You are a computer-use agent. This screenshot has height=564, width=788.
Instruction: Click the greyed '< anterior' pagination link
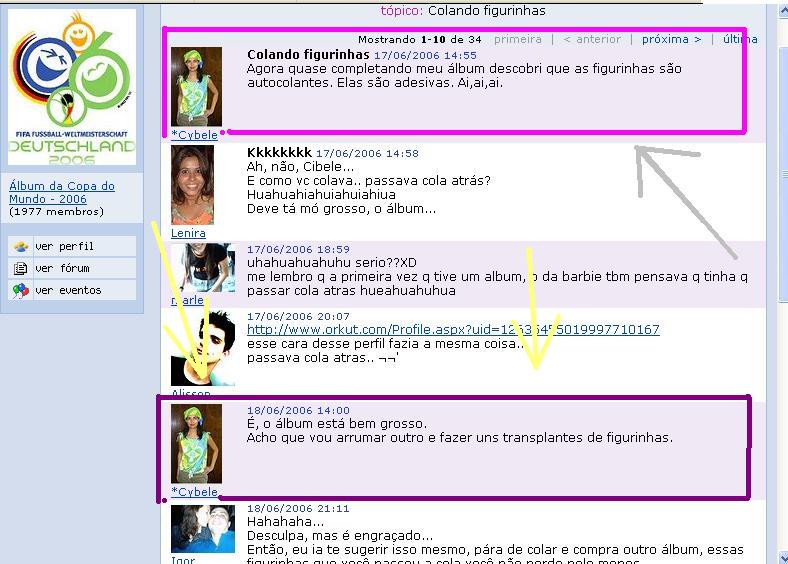click(x=592, y=39)
